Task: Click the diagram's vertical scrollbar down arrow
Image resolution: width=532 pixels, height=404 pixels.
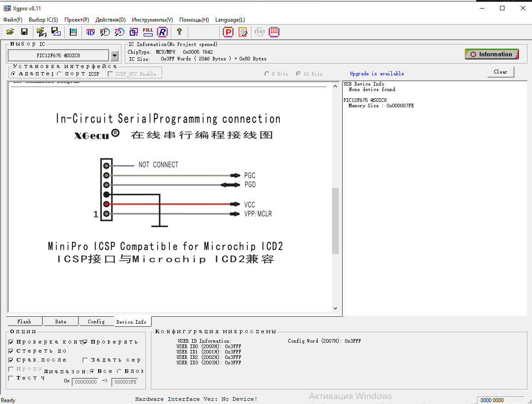Action: (x=335, y=308)
